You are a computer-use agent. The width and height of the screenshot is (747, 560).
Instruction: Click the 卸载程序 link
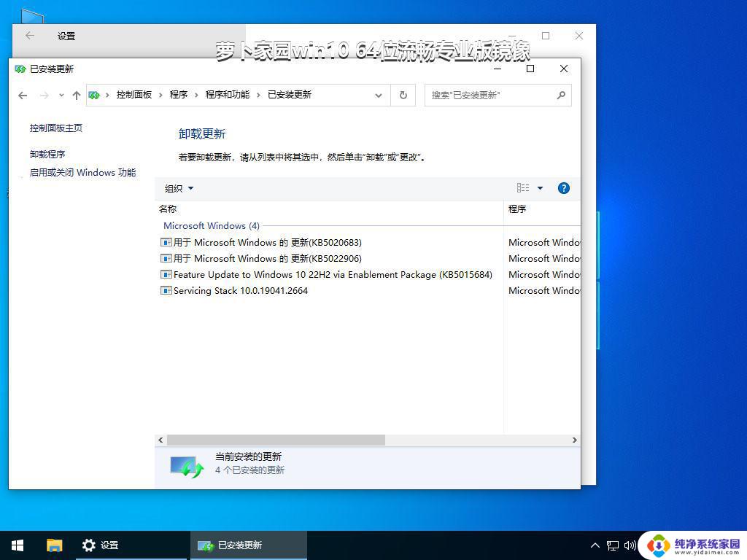click(47, 155)
